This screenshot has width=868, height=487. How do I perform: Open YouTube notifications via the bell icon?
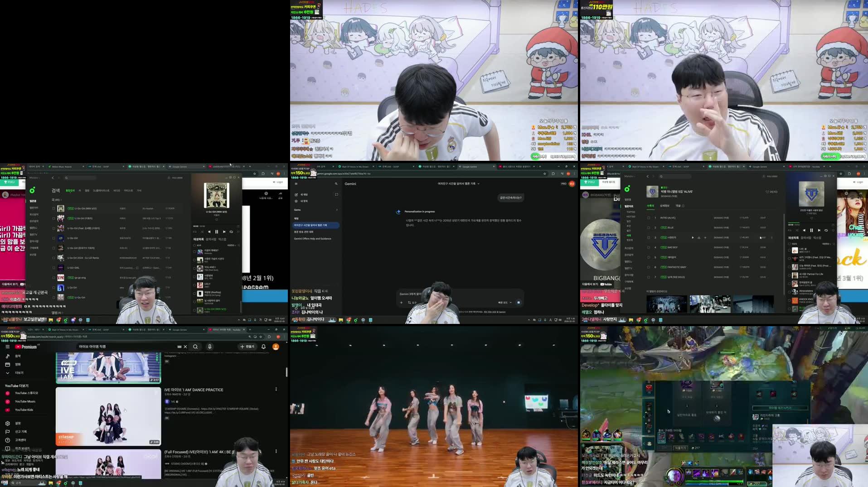click(x=263, y=346)
